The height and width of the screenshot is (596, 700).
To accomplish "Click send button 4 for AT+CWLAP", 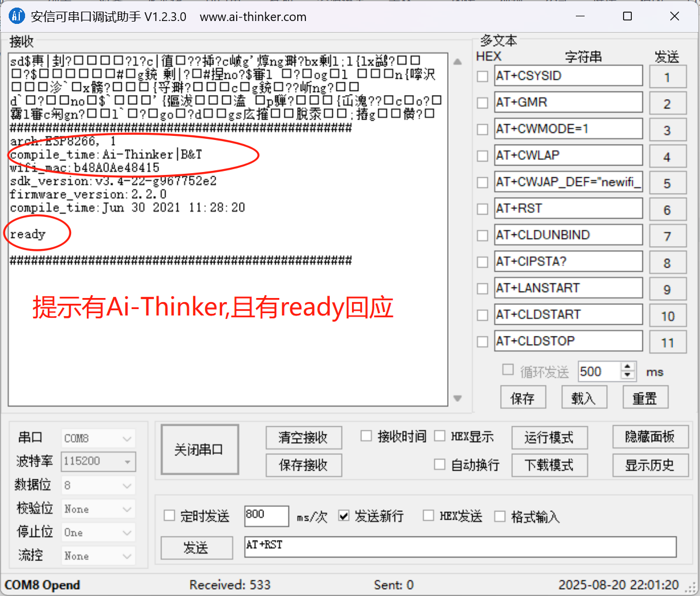I will coord(667,157).
